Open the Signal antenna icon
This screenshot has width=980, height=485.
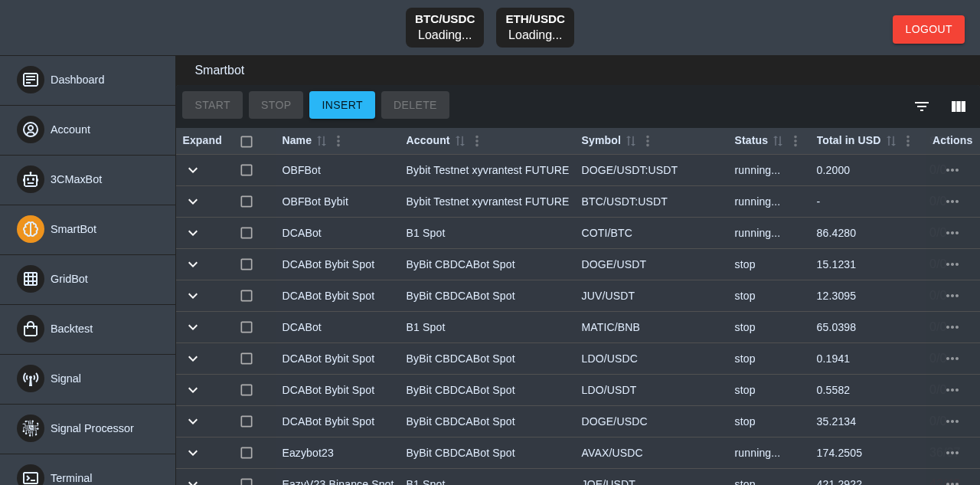(31, 378)
